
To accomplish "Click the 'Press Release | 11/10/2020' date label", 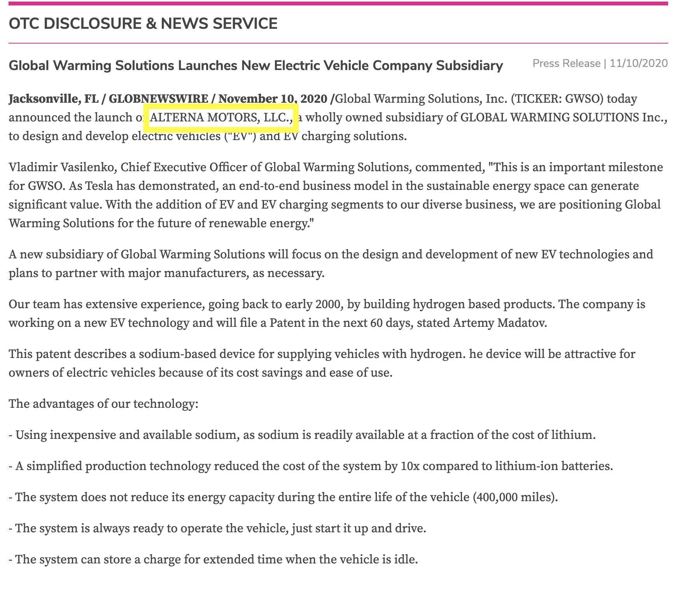I will [600, 63].
